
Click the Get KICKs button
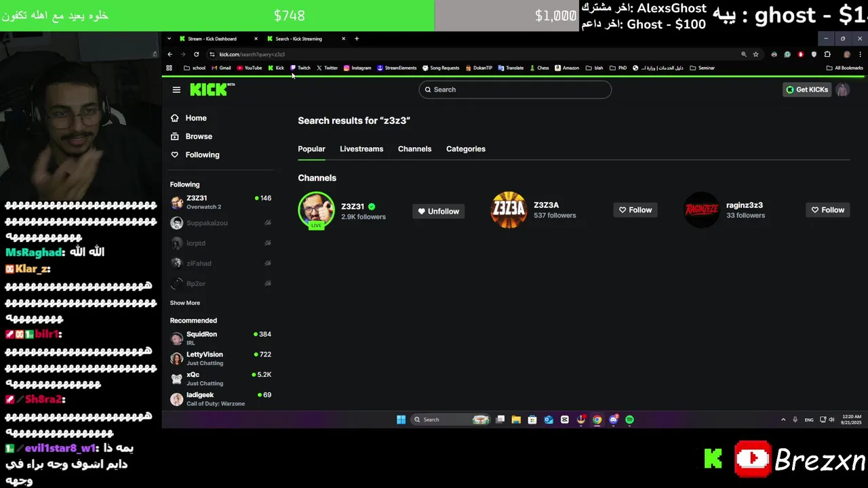tap(807, 89)
